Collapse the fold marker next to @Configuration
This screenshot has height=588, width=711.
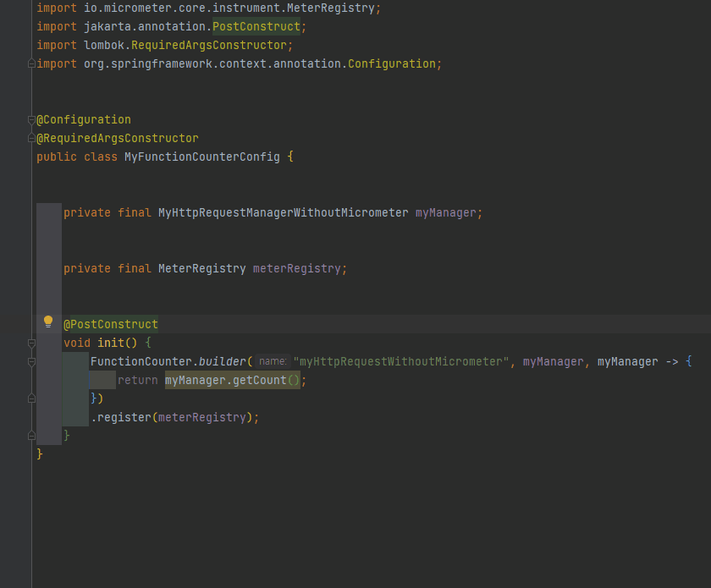pos(31,119)
